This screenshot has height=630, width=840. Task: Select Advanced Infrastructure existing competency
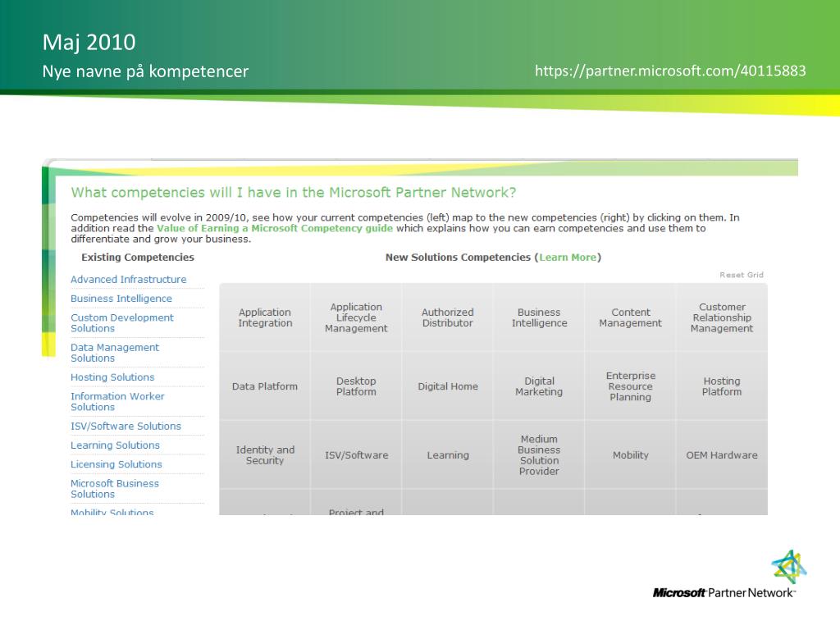[x=129, y=279]
